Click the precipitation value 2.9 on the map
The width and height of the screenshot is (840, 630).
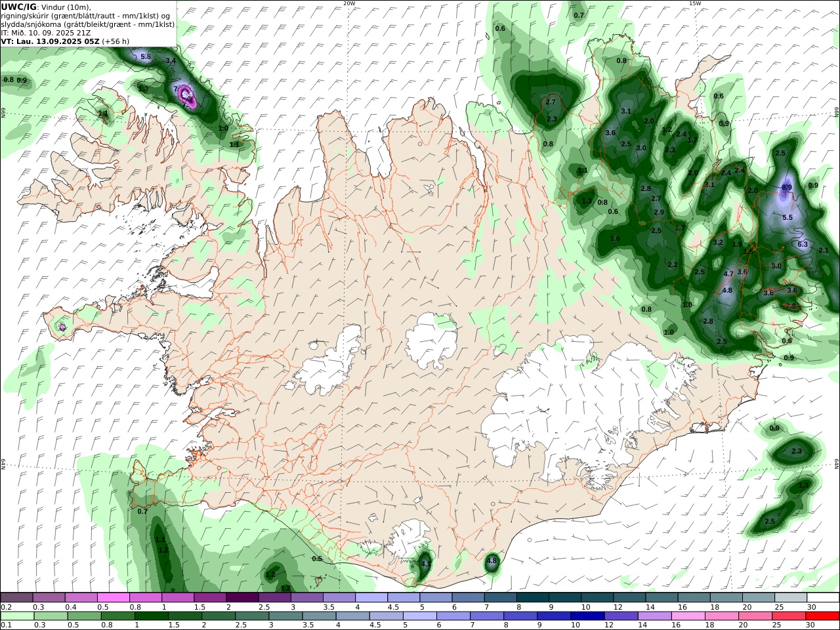pos(659,212)
